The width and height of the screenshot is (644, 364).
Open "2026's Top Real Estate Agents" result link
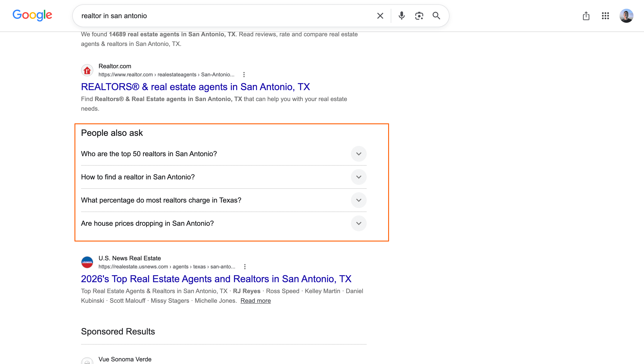pyautogui.click(x=216, y=279)
